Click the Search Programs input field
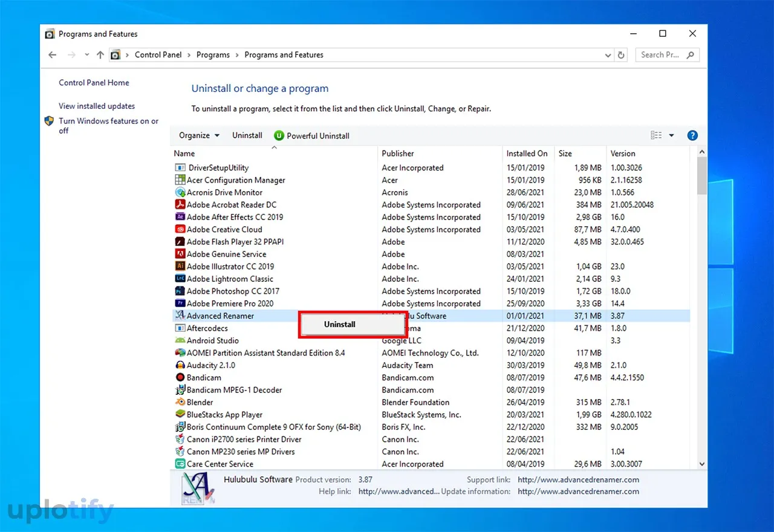The width and height of the screenshot is (774, 532). coord(668,55)
